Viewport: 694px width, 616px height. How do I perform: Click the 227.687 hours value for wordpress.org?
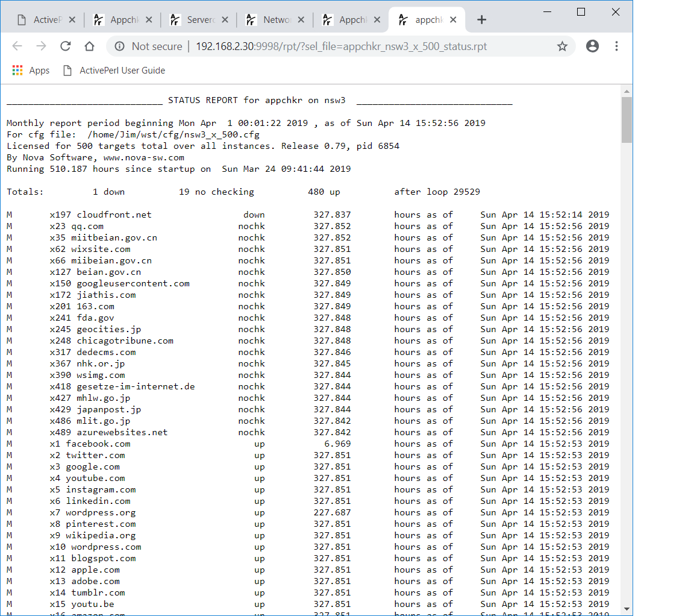pos(332,513)
